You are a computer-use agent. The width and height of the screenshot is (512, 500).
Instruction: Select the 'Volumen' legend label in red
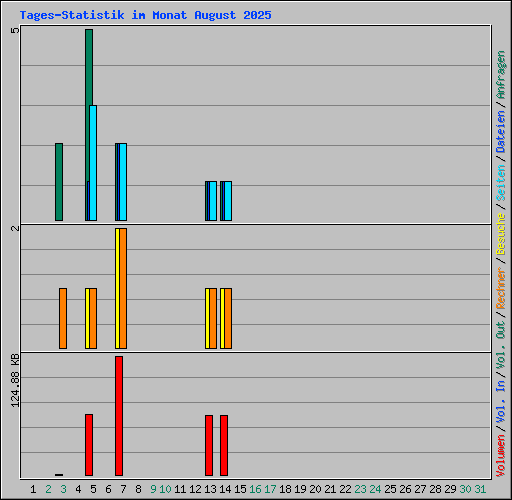[x=501, y=456]
